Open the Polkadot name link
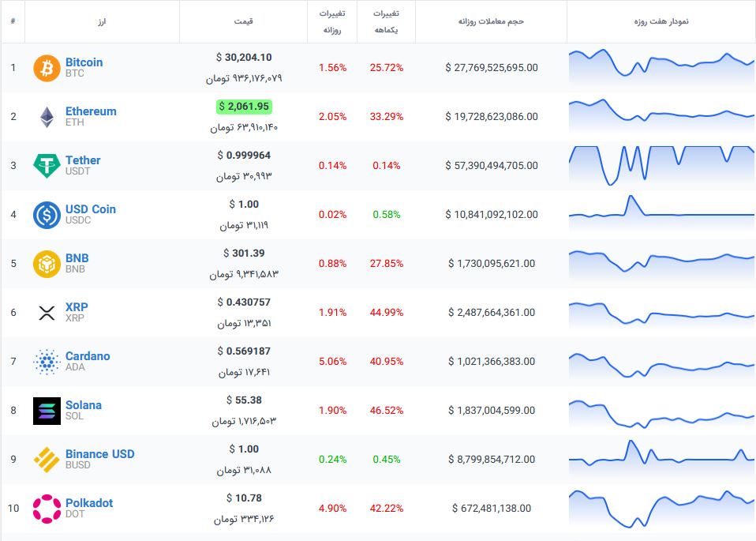The image size is (756, 541). coord(89,503)
